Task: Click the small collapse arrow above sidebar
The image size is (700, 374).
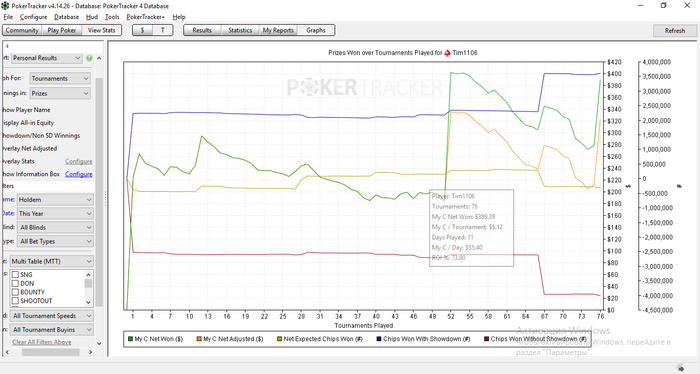Action: click(x=7, y=46)
